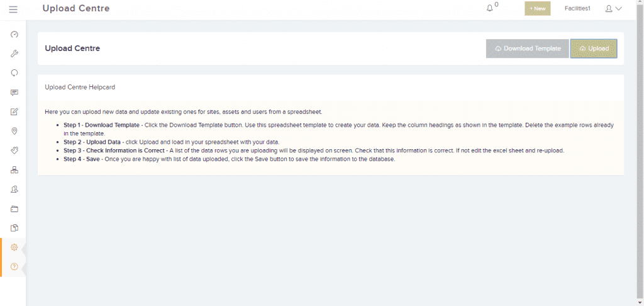This screenshot has height=306, width=644.
Task: Open the hierarchy structure icon in sidebar
Action: [14, 170]
